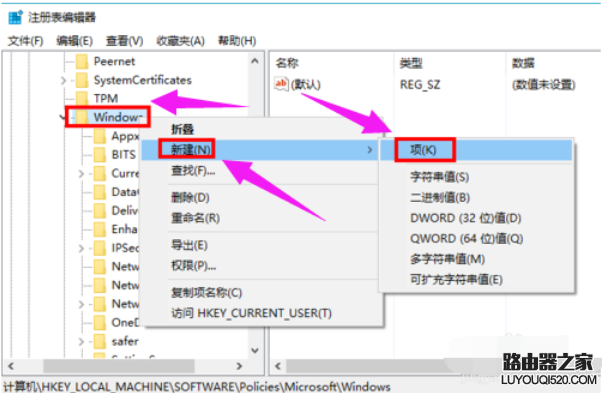Click the OneD folder icon

(100, 322)
